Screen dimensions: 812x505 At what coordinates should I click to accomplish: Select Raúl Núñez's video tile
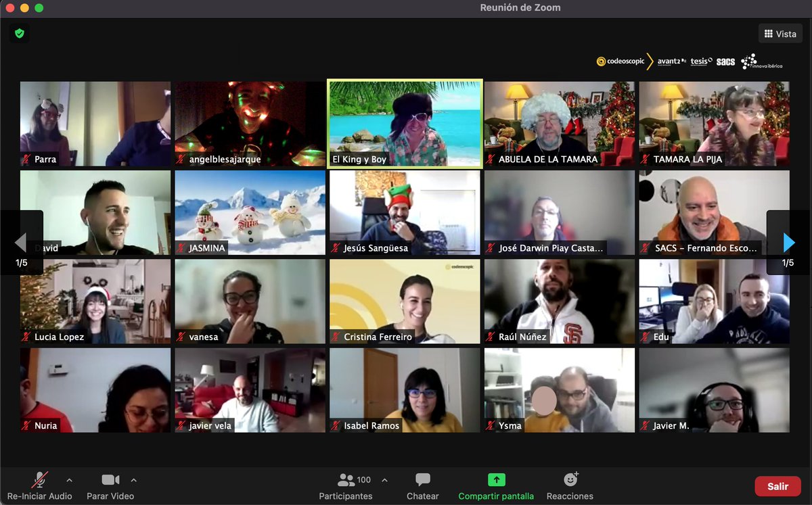pyautogui.click(x=560, y=302)
